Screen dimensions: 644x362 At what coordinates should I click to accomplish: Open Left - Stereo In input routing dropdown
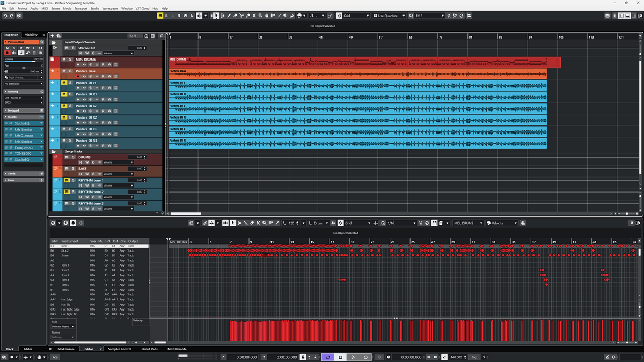pos(24,98)
